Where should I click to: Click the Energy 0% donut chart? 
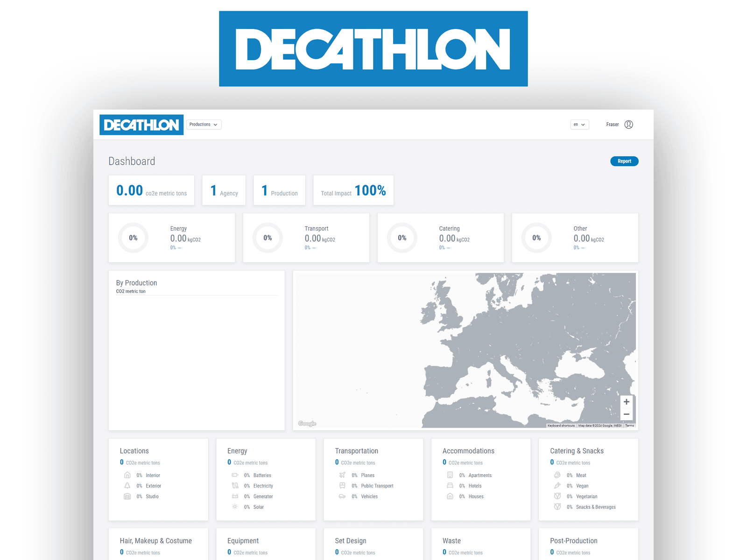tap(133, 238)
